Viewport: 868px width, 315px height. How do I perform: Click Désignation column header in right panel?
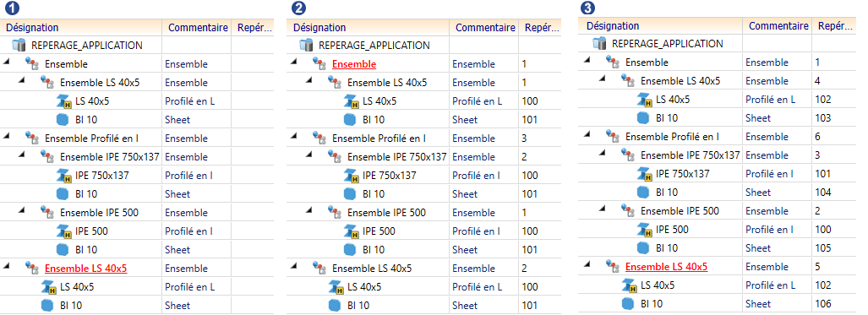pos(660,26)
